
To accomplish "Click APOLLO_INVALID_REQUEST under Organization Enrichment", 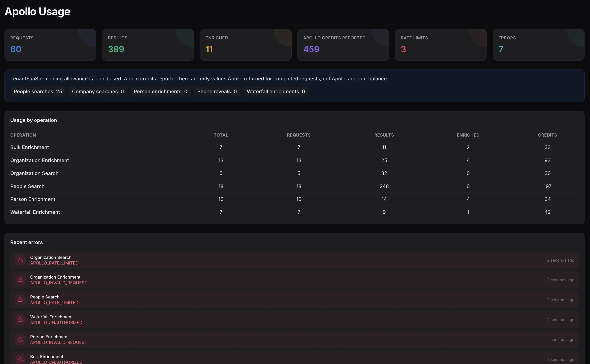I will tap(59, 283).
